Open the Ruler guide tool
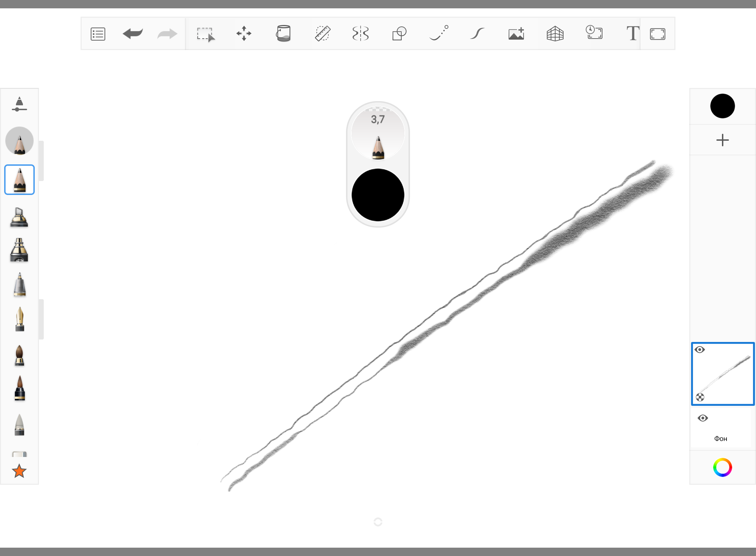Image resolution: width=756 pixels, height=556 pixels. point(322,34)
